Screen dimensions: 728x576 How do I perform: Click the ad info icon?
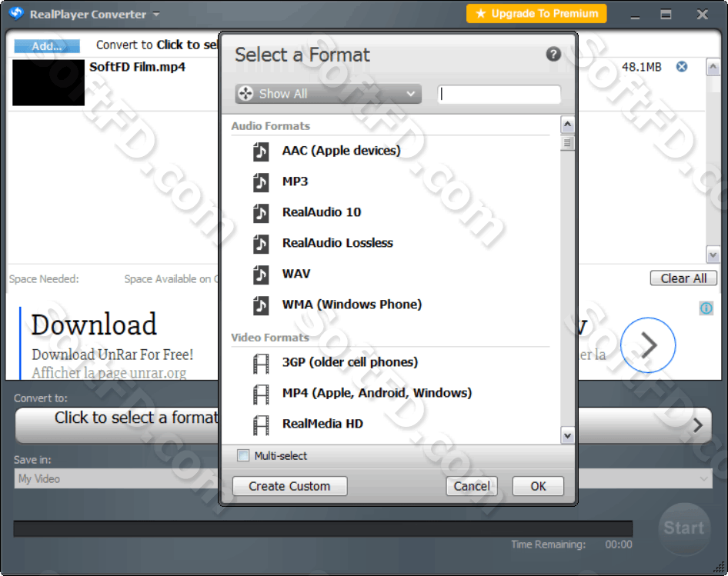pos(706,308)
